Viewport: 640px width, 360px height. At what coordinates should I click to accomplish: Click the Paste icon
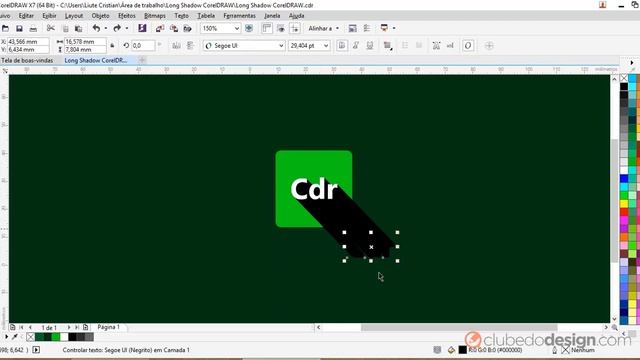(78, 28)
